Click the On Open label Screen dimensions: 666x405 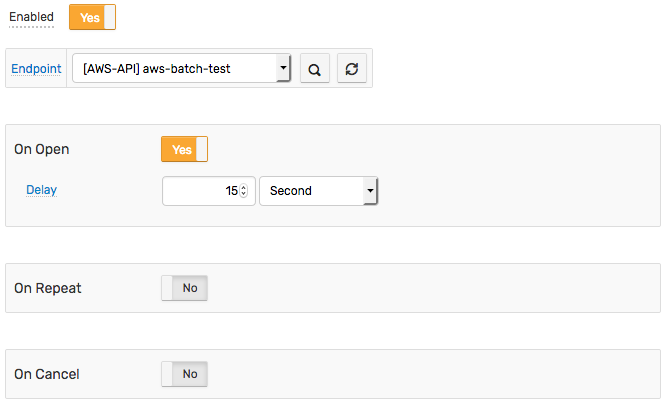42,149
